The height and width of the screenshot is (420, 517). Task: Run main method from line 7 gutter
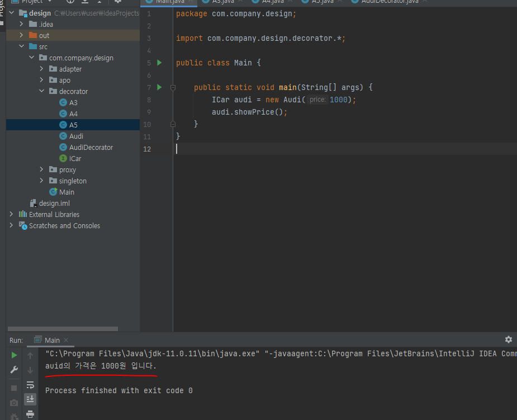pyautogui.click(x=160, y=87)
